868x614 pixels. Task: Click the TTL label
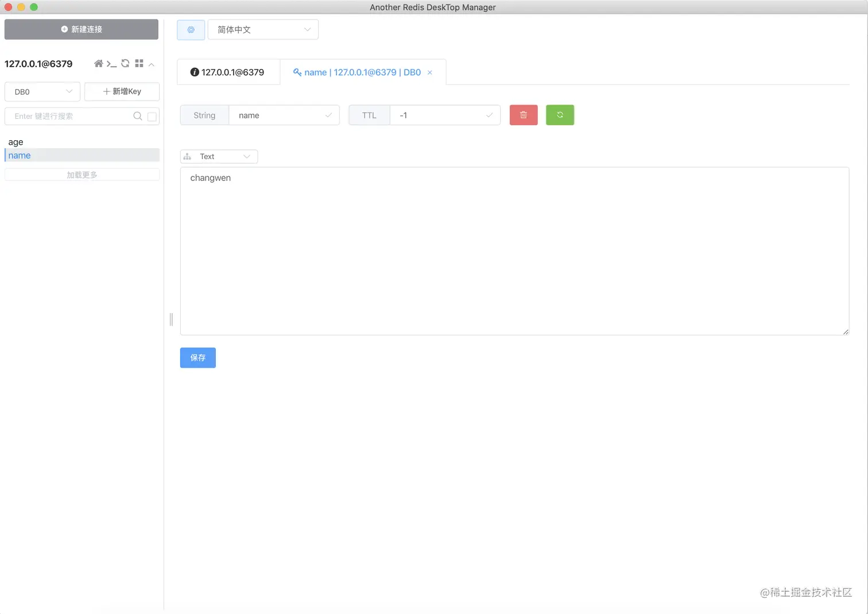click(369, 115)
